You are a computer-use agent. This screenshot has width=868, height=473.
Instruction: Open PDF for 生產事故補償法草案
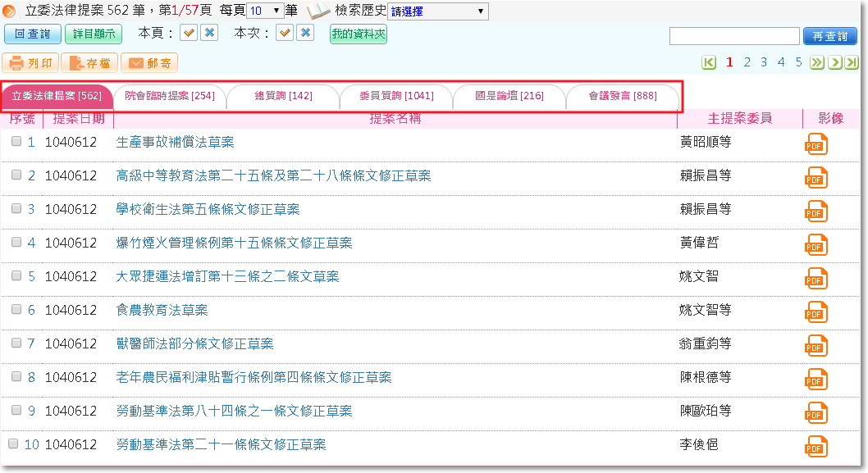pos(815,143)
